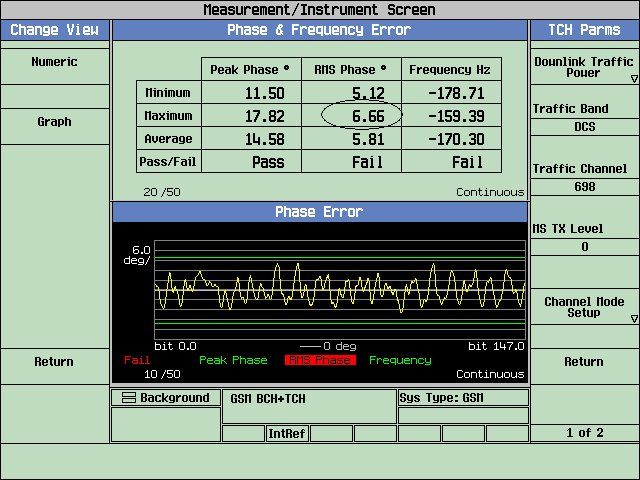Expand the Channel Mode Setup arrow
Screen dimensions: 640x480
[634, 319]
